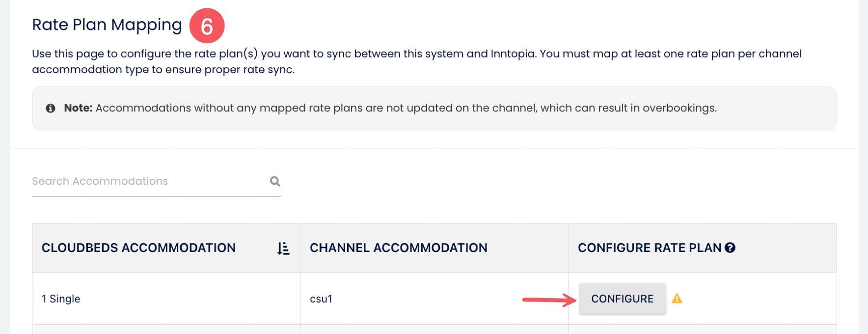This screenshot has height=334, width=868.
Task: Open rate plan configuration for the 1 Single room
Action: 623,298
